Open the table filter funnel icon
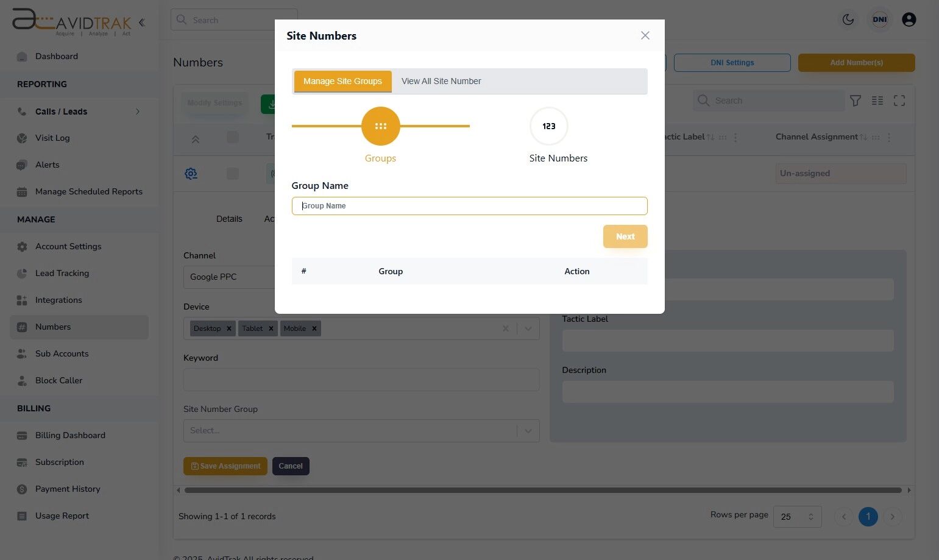 856,101
